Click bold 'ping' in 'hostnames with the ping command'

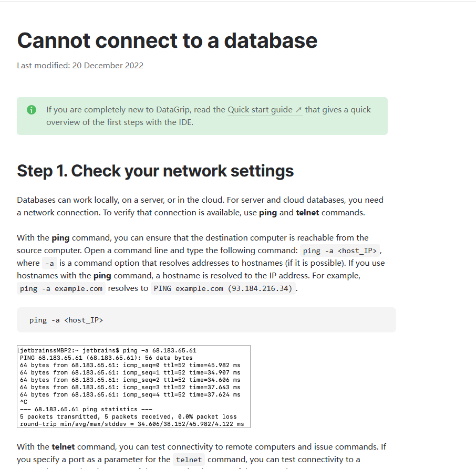tap(102, 276)
